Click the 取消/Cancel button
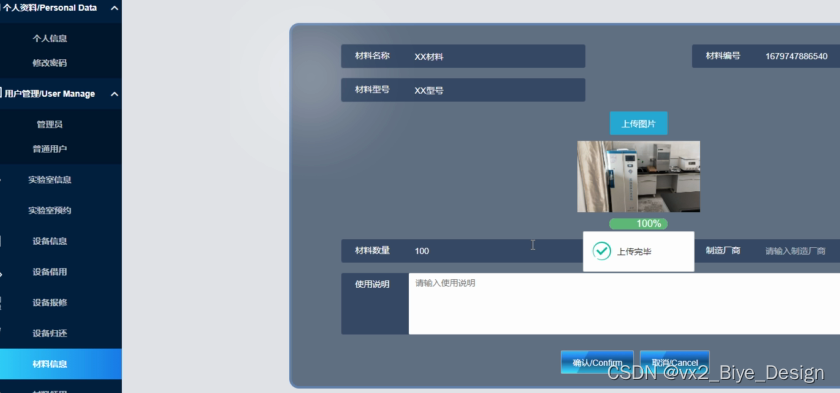This screenshot has width=840, height=393. [674, 362]
